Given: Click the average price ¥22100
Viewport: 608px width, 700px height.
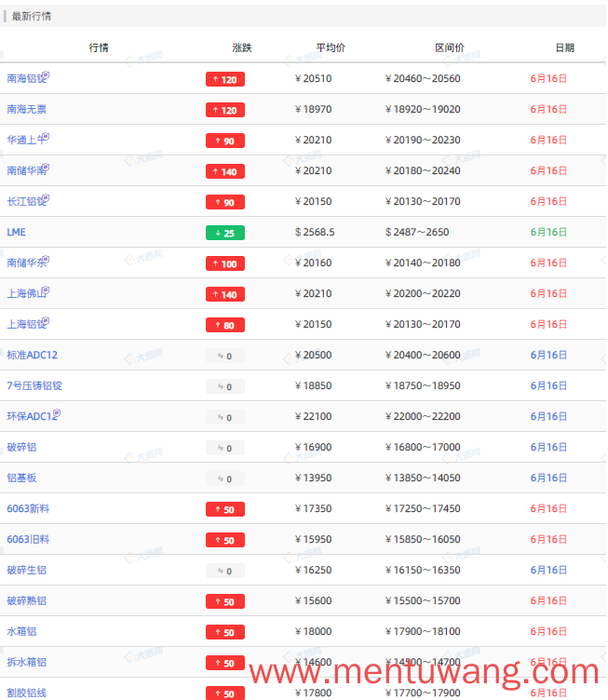Looking at the screenshot, I should 314,416.
